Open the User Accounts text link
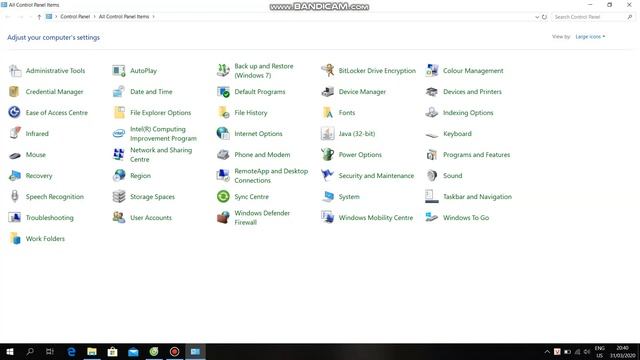This screenshot has height=360, width=640. tap(151, 218)
